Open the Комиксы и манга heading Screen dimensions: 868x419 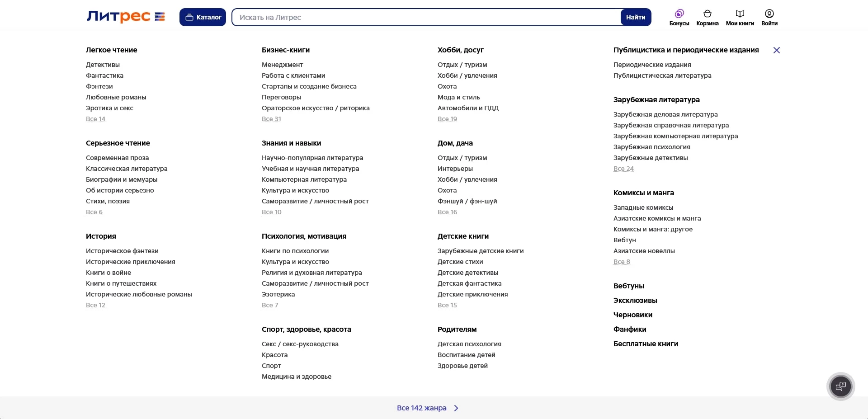(643, 193)
